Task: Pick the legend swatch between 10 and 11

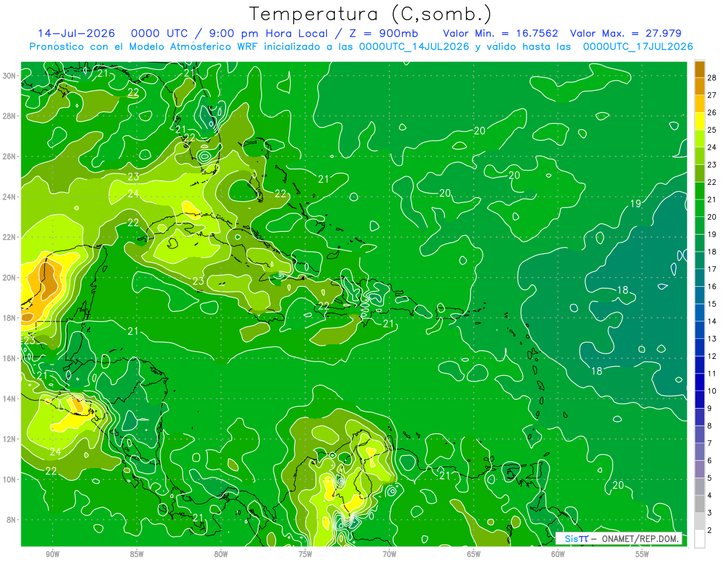Action: pos(699,382)
